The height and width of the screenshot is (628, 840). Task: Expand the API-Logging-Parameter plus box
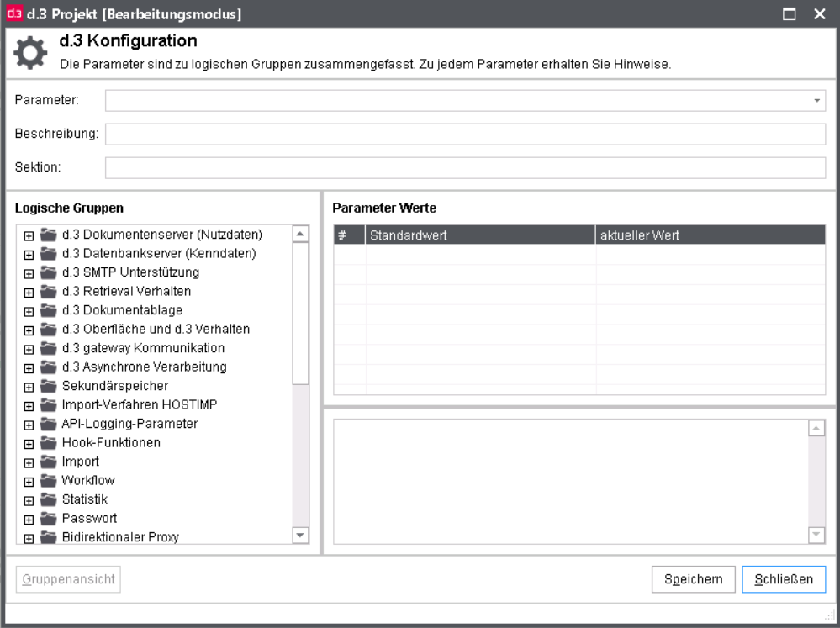[29, 425]
